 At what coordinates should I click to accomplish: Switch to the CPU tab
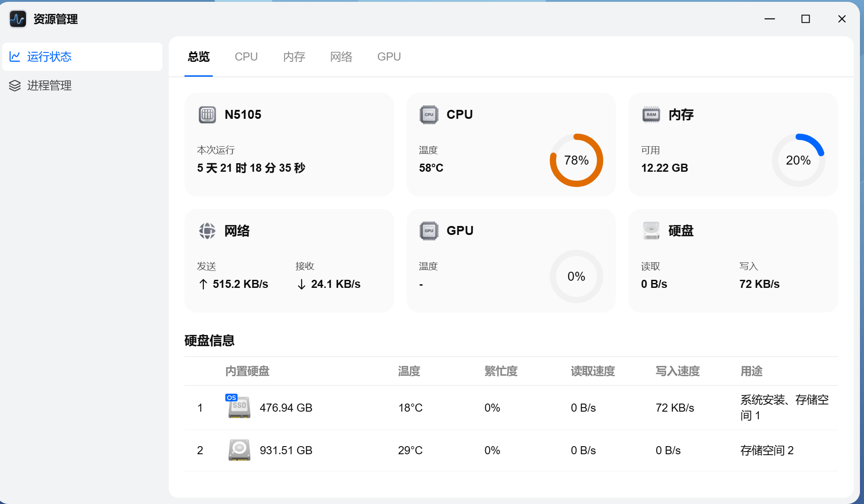pyautogui.click(x=246, y=56)
